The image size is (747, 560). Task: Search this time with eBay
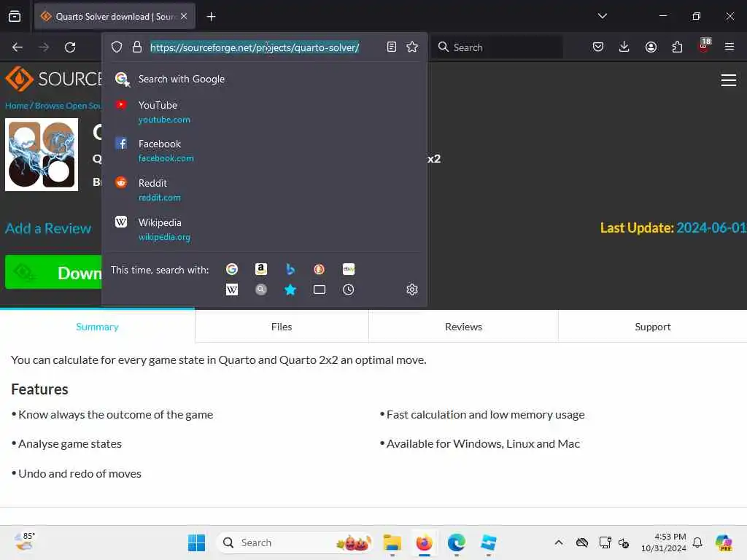[x=348, y=269]
